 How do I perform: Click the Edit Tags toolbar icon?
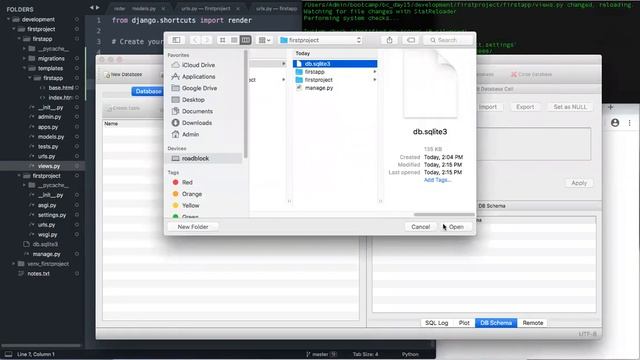(x=411, y=40)
